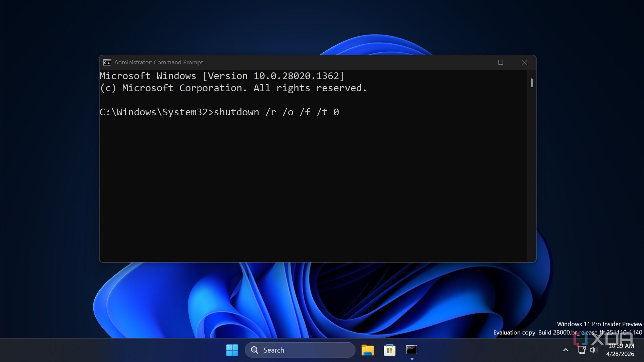Show hidden system tray icons

(566, 350)
